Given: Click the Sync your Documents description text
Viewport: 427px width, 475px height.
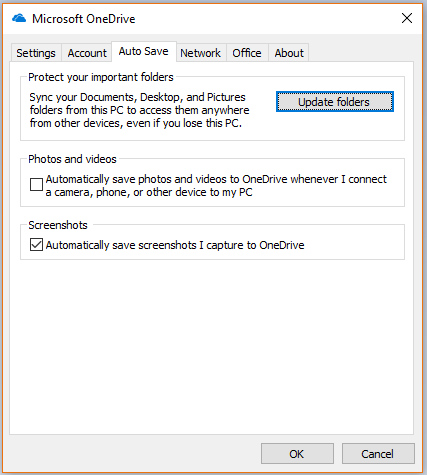Looking at the screenshot, I should coord(139,110).
